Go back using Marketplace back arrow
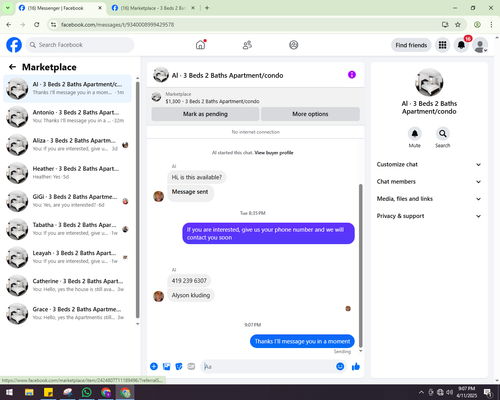 click(x=13, y=67)
